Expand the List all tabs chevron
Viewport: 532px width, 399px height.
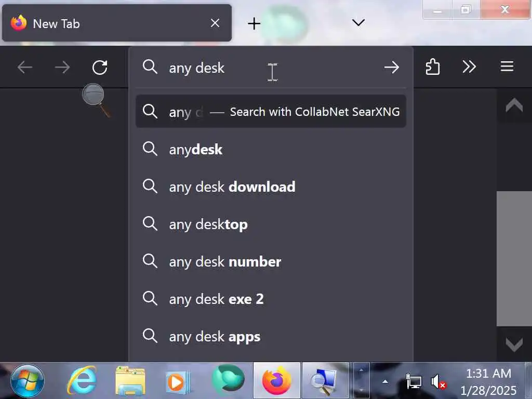[358, 23]
